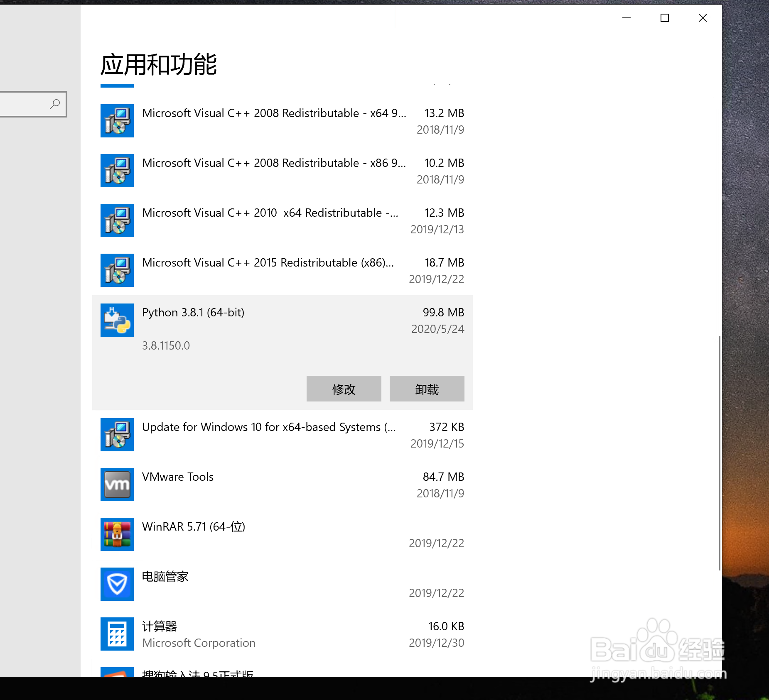The image size is (769, 700).
Task: Click the 12.3 MB size value
Action: (444, 213)
